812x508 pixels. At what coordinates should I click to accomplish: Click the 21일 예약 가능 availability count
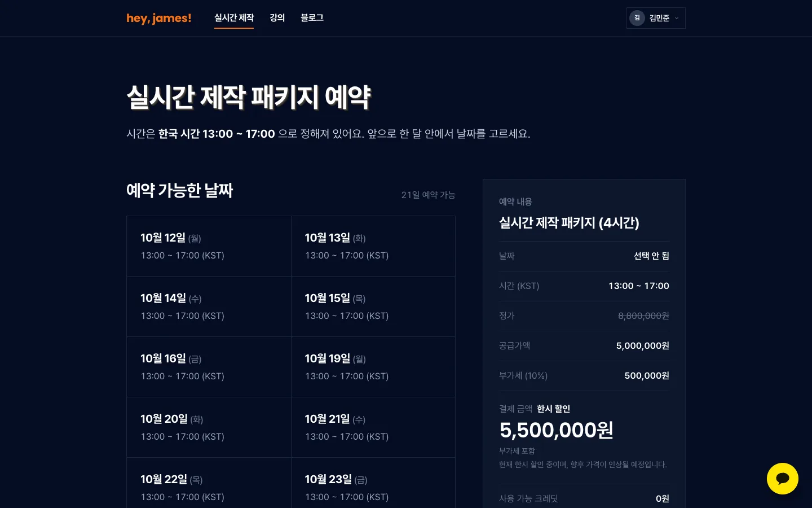(428, 195)
